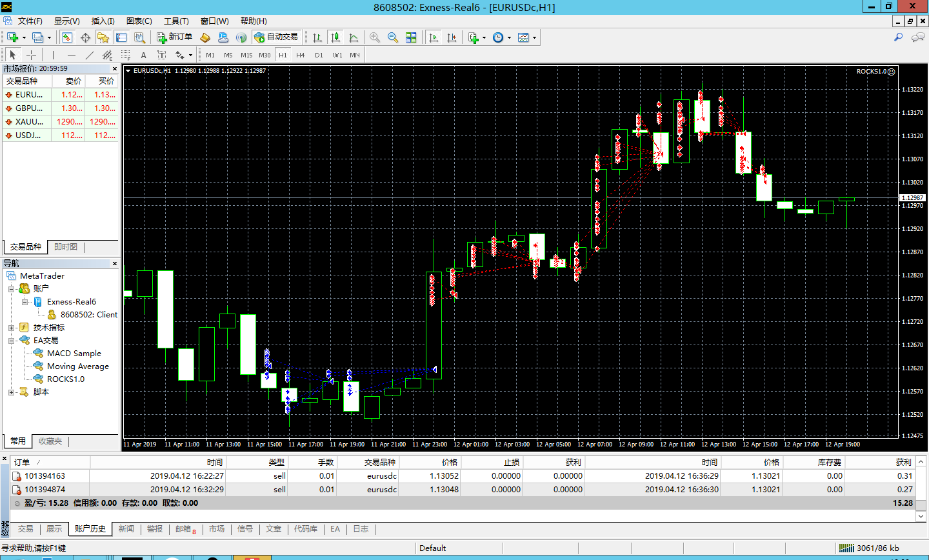Open the 图表(C) menu
This screenshot has height=560, width=929.
tap(139, 21)
